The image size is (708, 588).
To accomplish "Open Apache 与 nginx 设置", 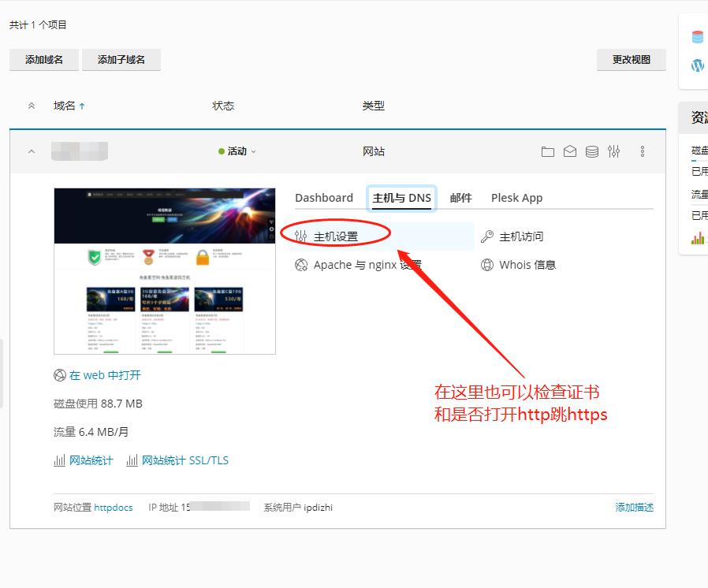I will (367, 265).
